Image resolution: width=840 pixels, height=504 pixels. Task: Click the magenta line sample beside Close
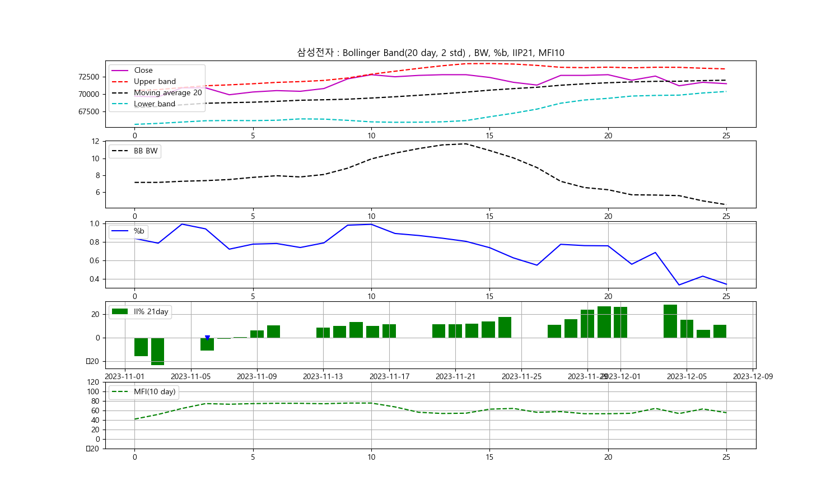click(x=120, y=71)
